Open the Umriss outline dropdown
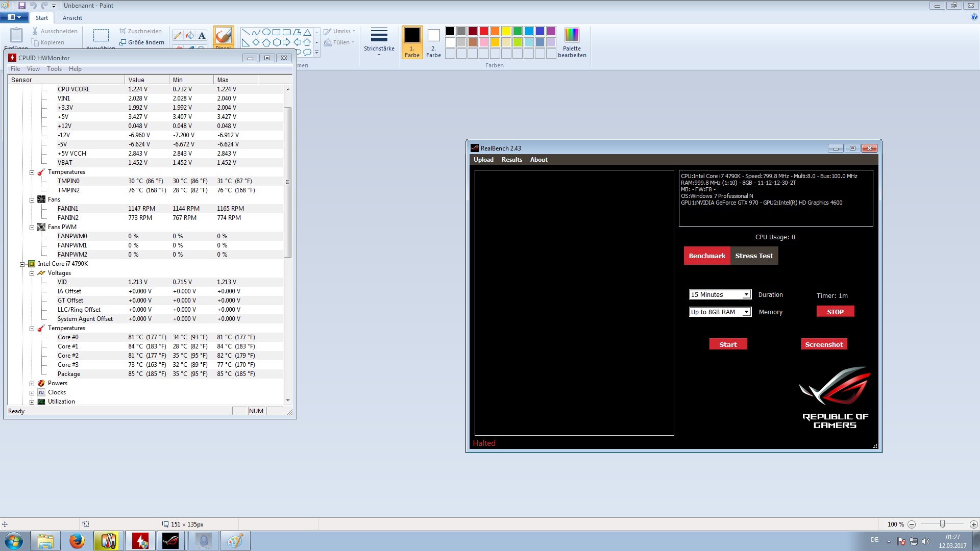980x551 pixels. (x=339, y=31)
